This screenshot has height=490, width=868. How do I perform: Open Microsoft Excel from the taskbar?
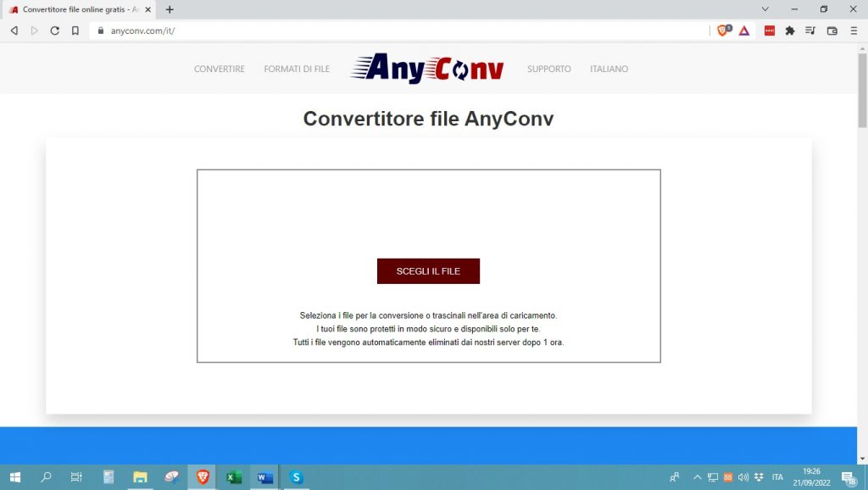click(232, 477)
